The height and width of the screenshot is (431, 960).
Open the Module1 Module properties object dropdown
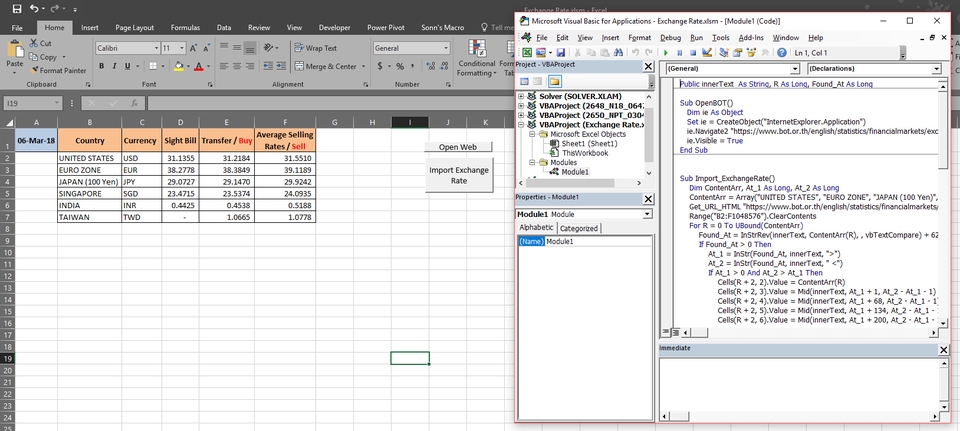[648, 214]
